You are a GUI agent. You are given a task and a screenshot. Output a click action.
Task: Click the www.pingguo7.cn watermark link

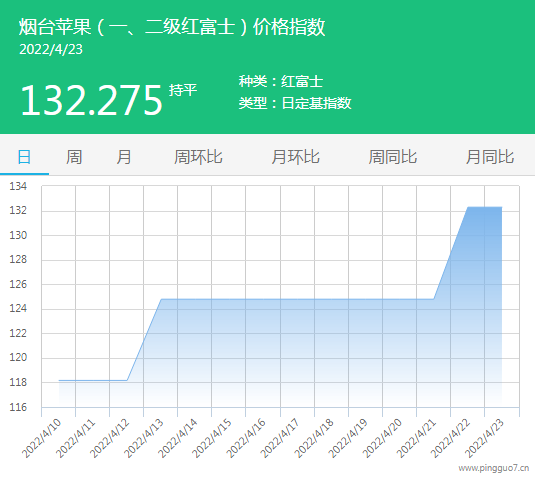coord(494,468)
